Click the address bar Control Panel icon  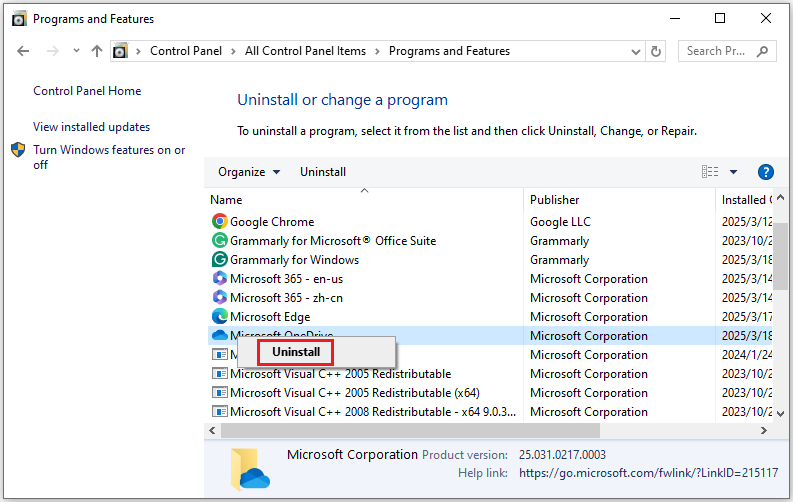click(x=120, y=51)
